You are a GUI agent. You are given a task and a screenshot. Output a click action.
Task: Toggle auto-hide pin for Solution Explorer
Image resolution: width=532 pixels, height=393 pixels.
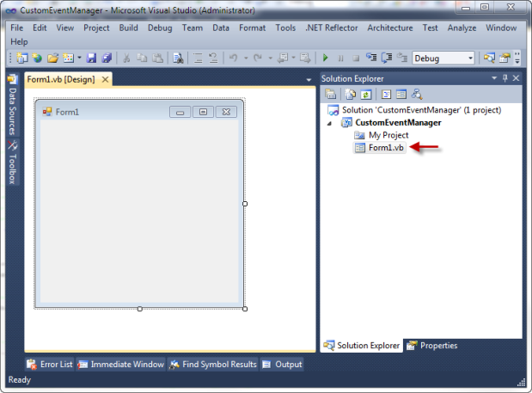(505, 78)
